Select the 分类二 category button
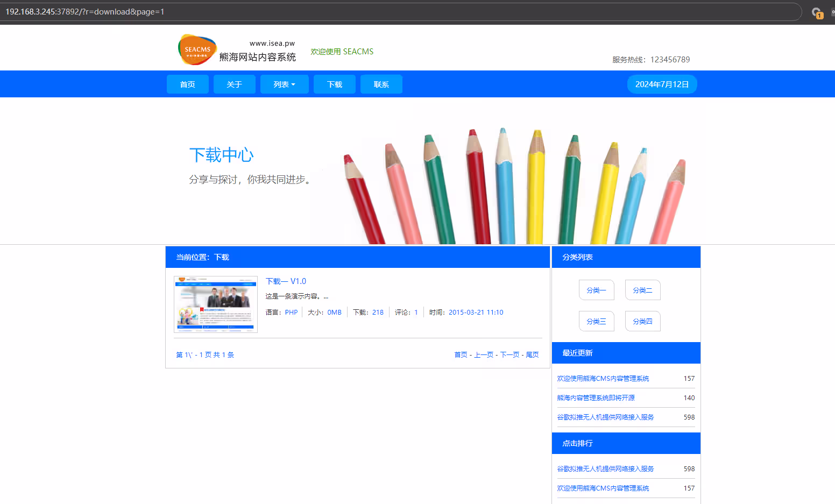The image size is (835, 504). pos(642,290)
